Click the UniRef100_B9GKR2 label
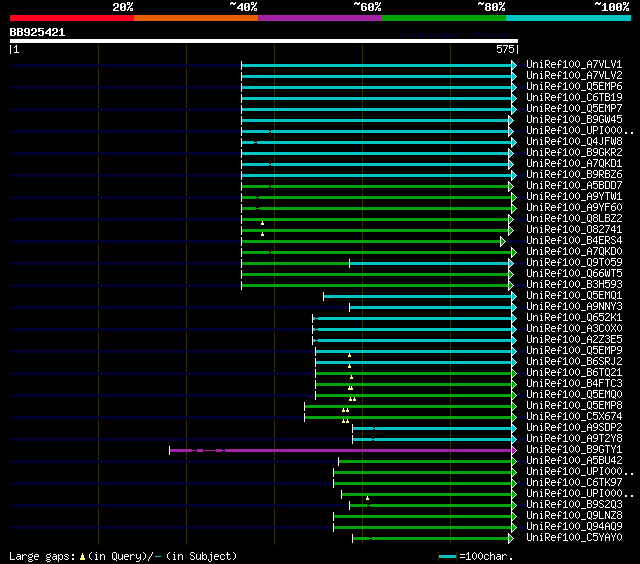This screenshot has width=640, height=564. point(574,153)
